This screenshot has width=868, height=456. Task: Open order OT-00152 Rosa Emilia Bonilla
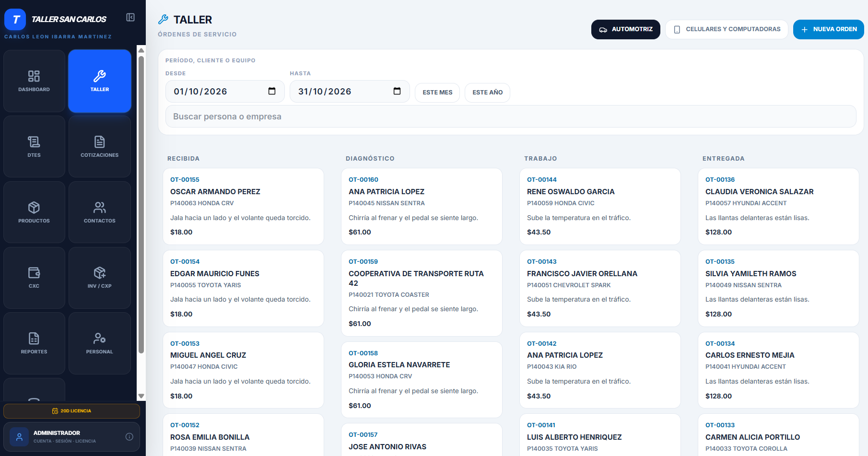pos(243,435)
